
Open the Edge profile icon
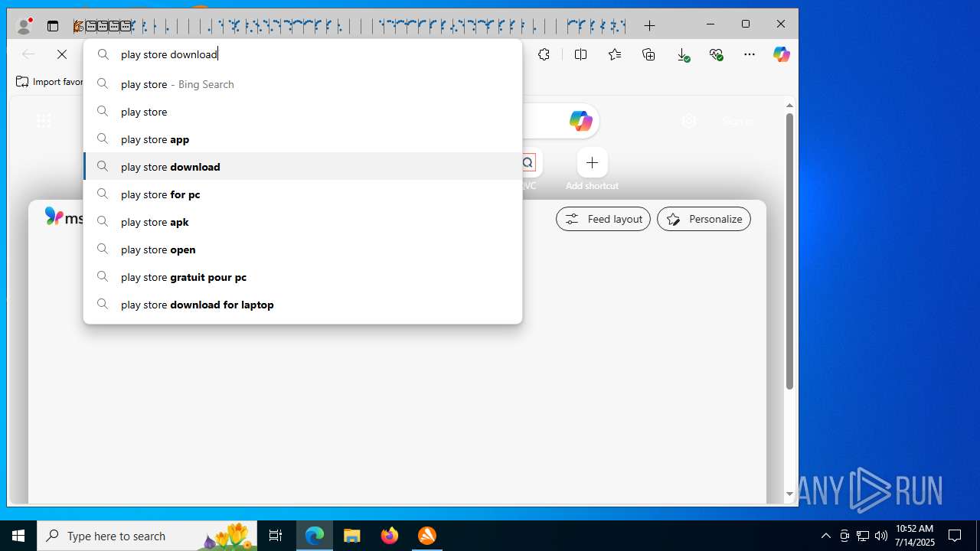(x=24, y=26)
